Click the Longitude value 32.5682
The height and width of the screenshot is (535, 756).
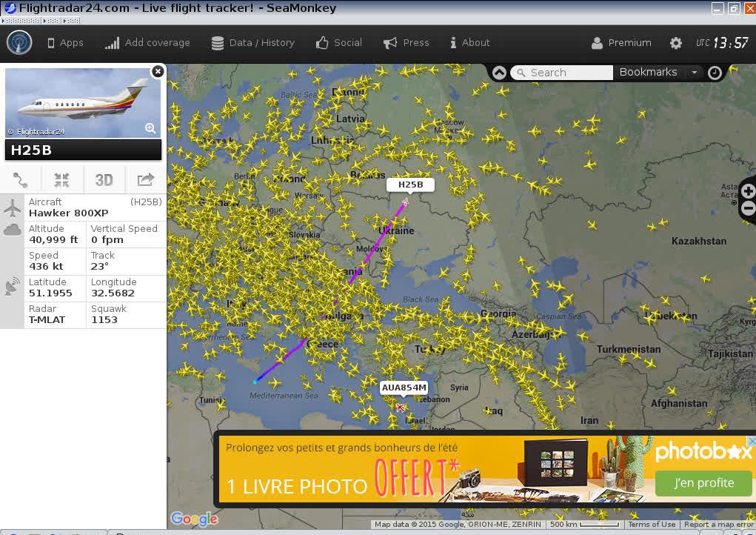(113, 293)
